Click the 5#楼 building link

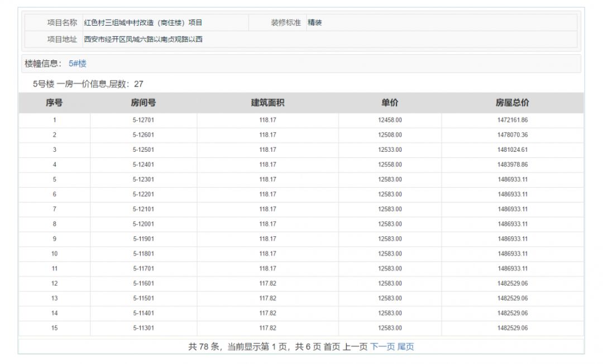(78, 64)
